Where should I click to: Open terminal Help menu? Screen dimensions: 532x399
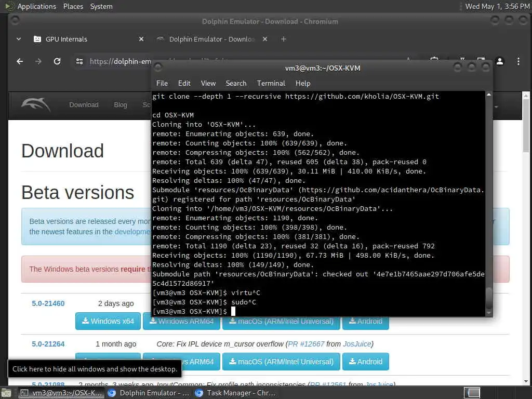[303, 84]
